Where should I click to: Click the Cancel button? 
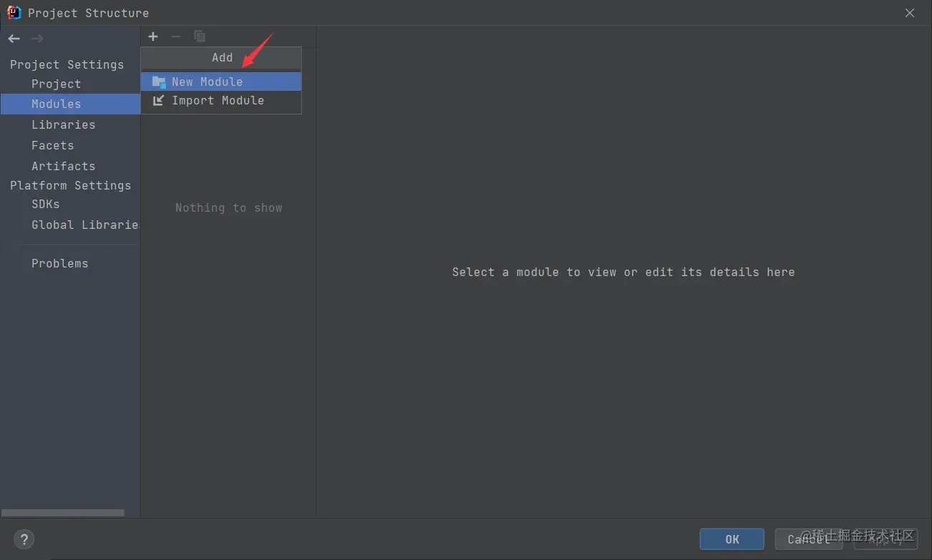click(x=809, y=539)
